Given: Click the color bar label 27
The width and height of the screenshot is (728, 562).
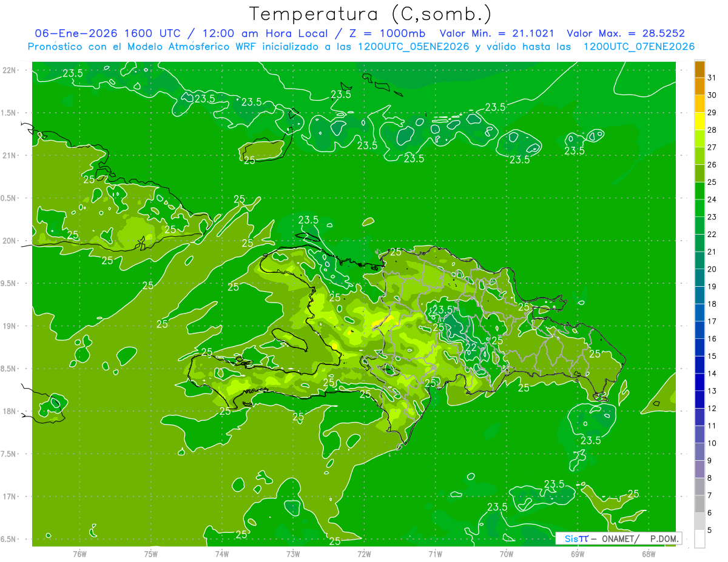Looking at the screenshot, I should point(712,147).
